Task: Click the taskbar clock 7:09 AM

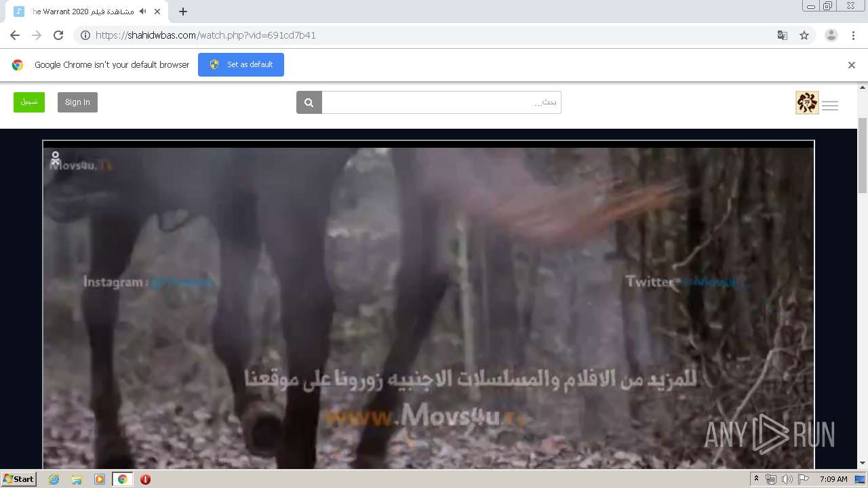Action: 833,479
